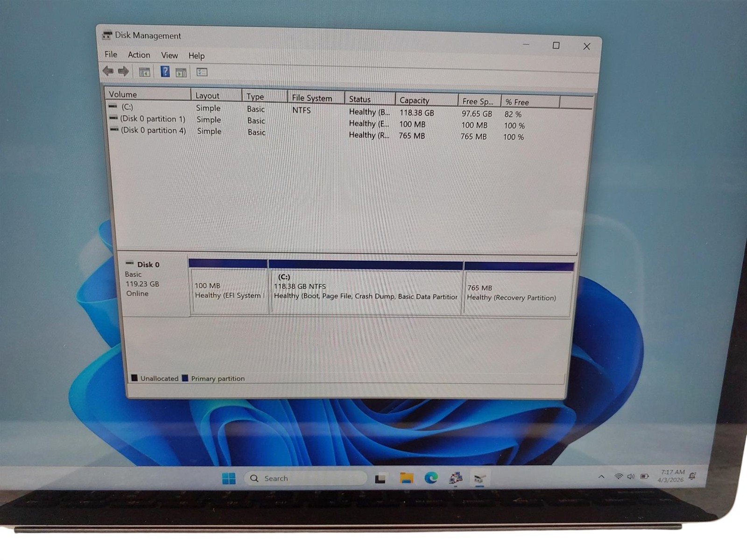Open the Windows Start button
Screen dimensions: 747x560
229,478
